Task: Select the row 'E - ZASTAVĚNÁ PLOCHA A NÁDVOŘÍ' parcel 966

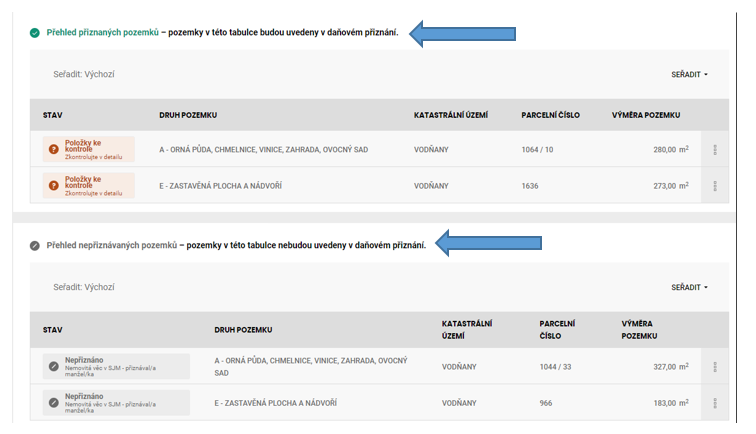Action: [275, 403]
